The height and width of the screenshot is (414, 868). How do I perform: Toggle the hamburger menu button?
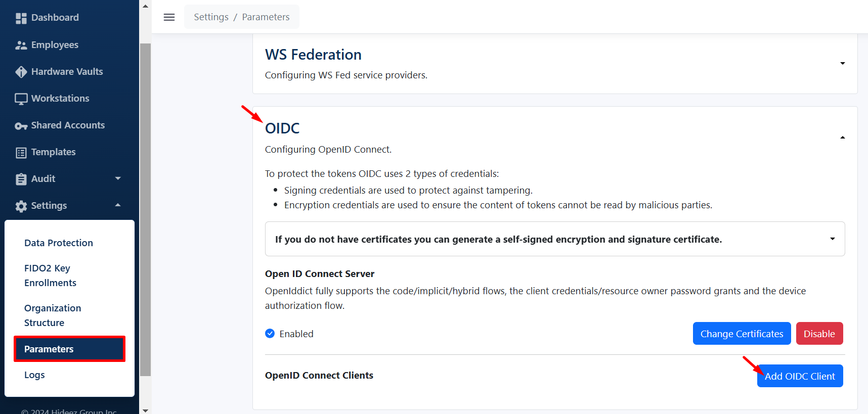(169, 17)
